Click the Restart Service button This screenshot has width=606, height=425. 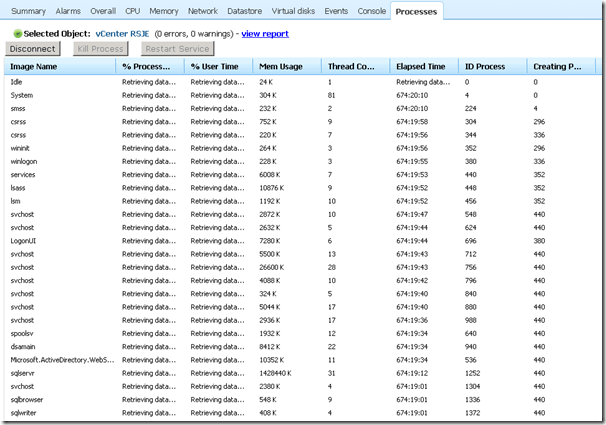click(178, 48)
